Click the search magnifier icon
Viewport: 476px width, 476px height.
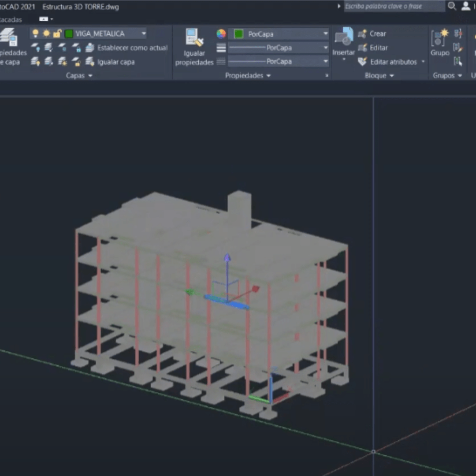click(452, 6)
